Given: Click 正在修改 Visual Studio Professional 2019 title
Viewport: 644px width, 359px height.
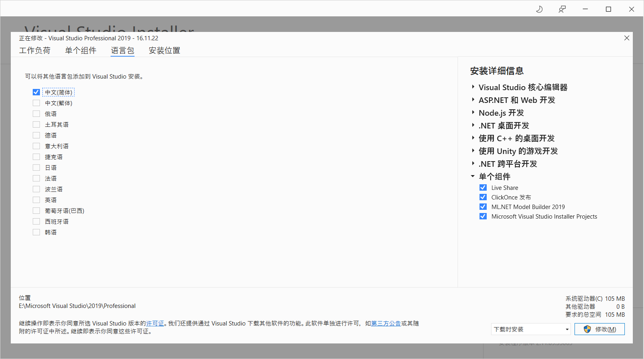Looking at the screenshot, I should 89,38.
